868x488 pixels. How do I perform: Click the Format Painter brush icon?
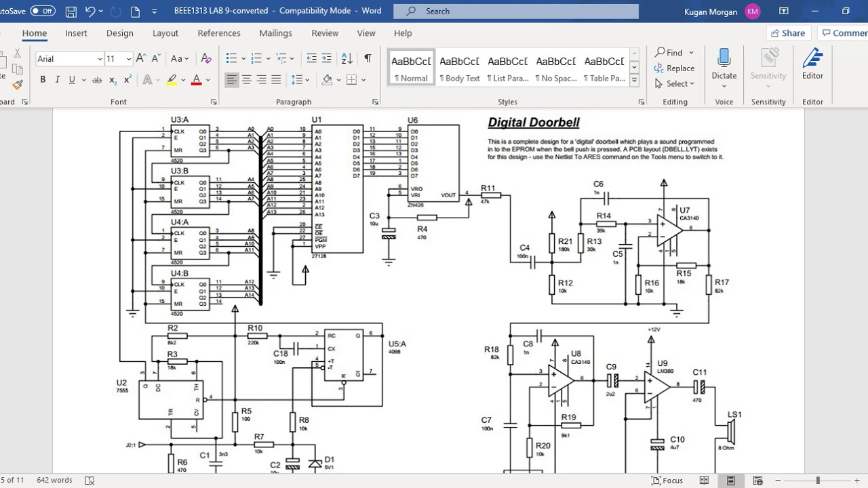(18, 85)
